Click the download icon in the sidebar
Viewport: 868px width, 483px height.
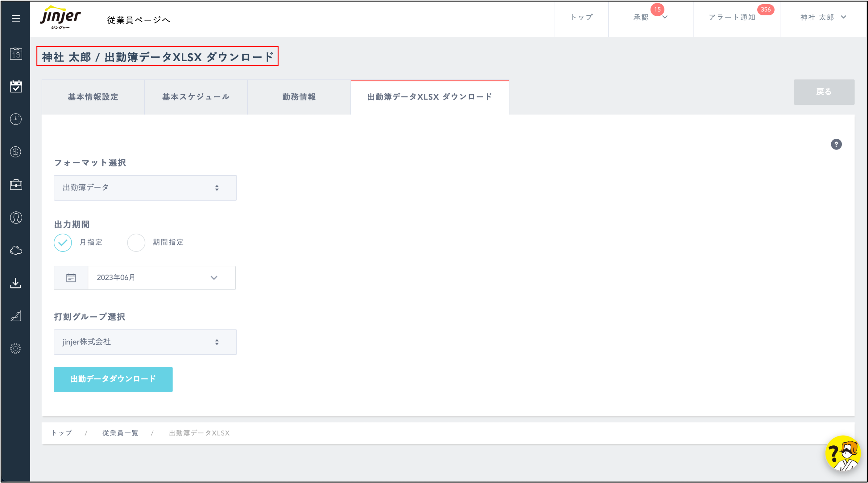click(x=15, y=283)
